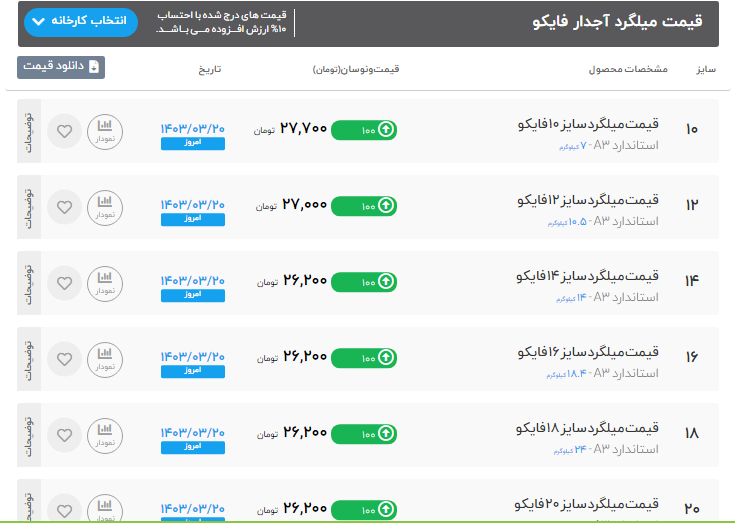Favorite the size 14 rebar with heart icon
The image size is (735, 523).
pyautogui.click(x=65, y=282)
